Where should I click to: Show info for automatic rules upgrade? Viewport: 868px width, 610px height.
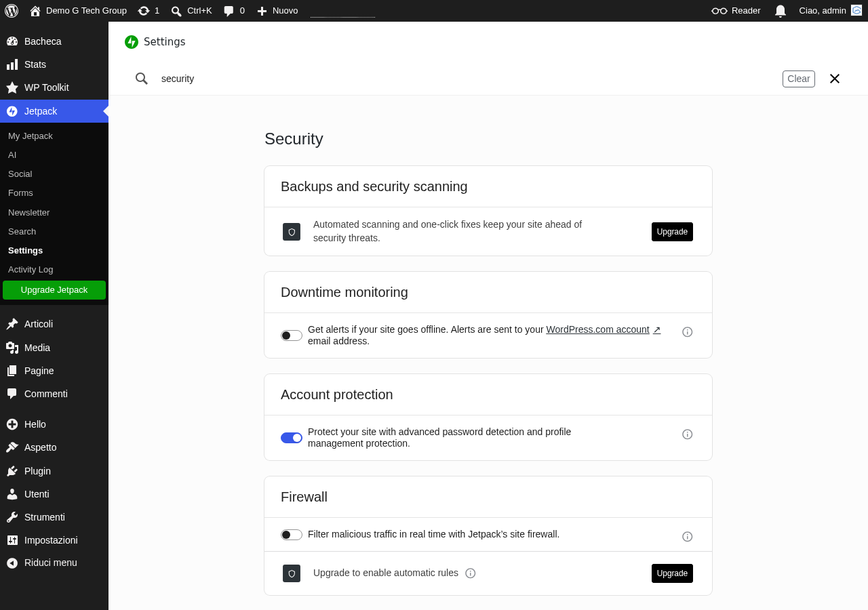pyautogui.click(x=471, y=573)
